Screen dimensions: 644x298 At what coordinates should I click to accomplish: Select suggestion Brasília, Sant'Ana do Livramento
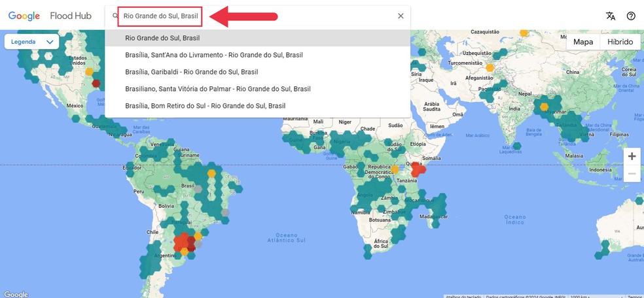(257, 55)
